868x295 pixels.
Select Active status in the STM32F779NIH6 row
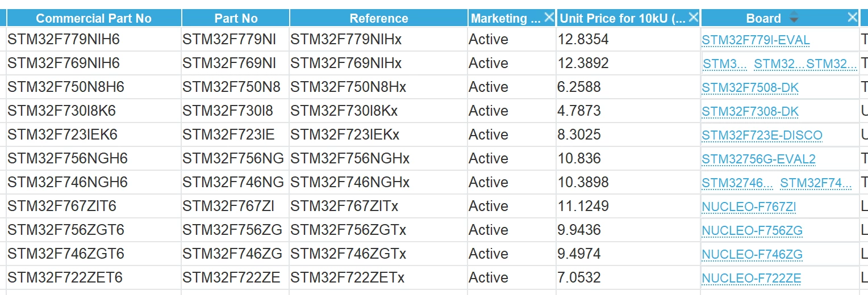489,40
